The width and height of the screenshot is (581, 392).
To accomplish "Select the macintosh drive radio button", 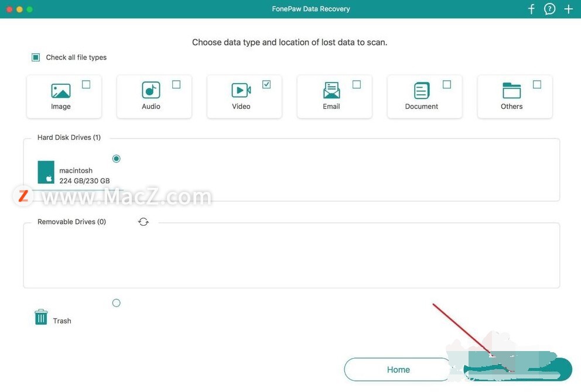I will click(117, 159).
